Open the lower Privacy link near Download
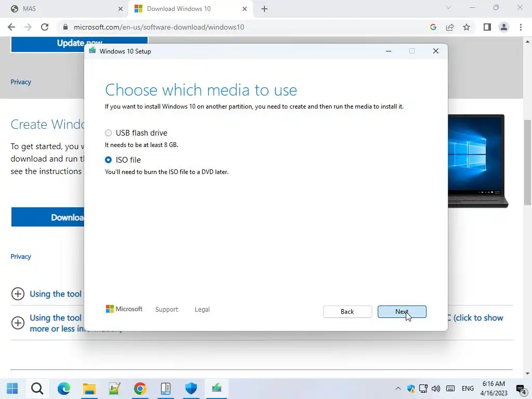This screenshot has height=399, width=532. click(21, 257)
